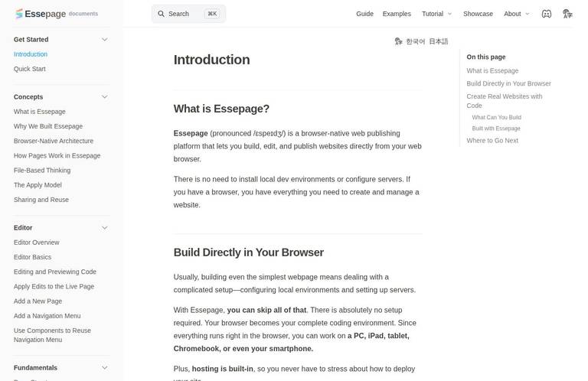Jump to Build Directly in Your Browser outline link
This screenshot has height=381, width=588.
[508, 83]
